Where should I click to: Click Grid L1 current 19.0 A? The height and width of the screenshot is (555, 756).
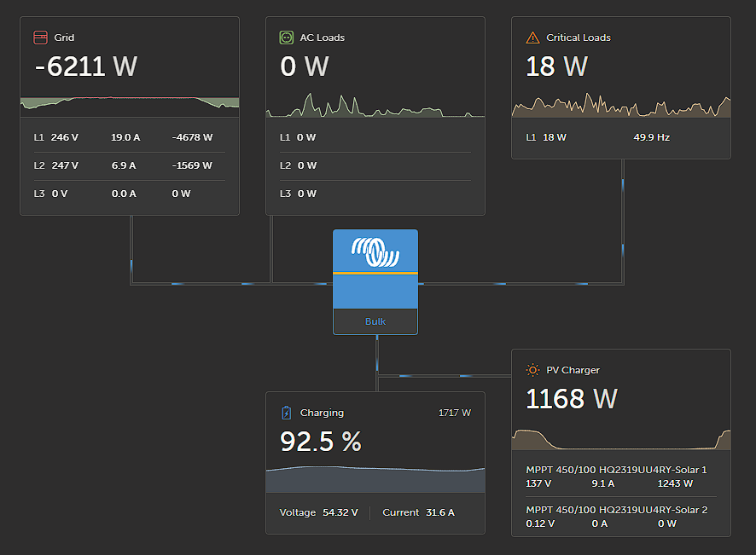click(125, 137)
